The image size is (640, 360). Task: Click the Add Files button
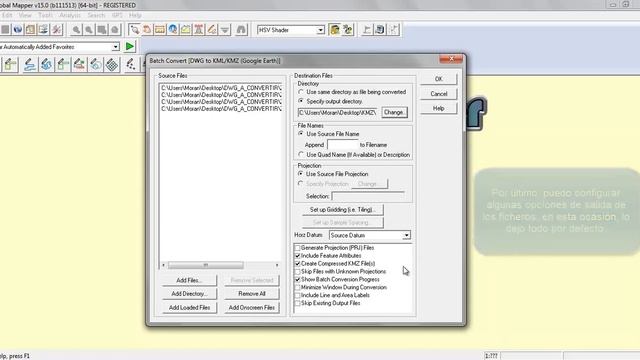[189, 280]
